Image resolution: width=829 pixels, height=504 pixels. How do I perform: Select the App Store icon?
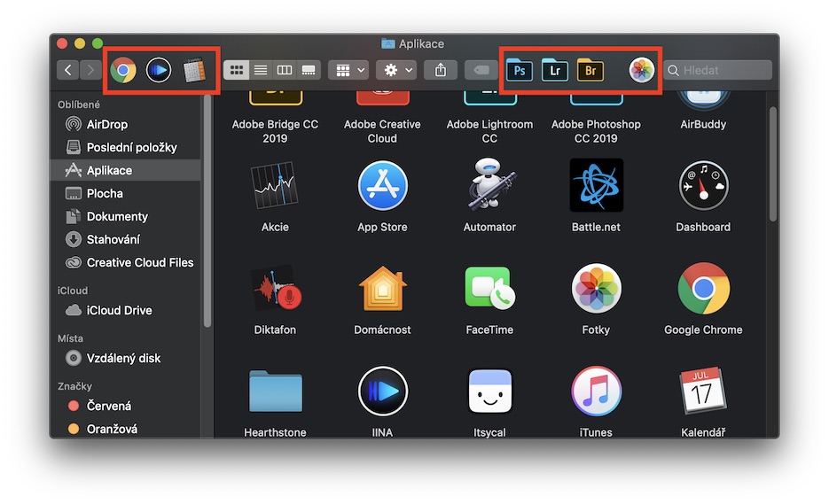click(382, 186)
